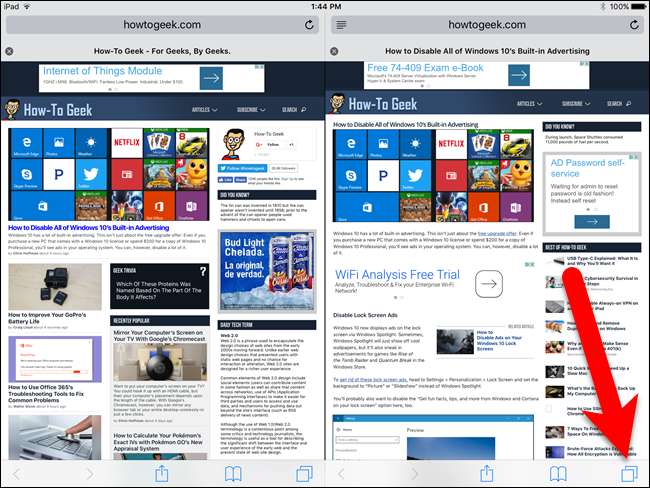Show the tab overview in the right pane
Image resolution: width=650 pixels, height=488 pixels.
click(x=629, y=473)
